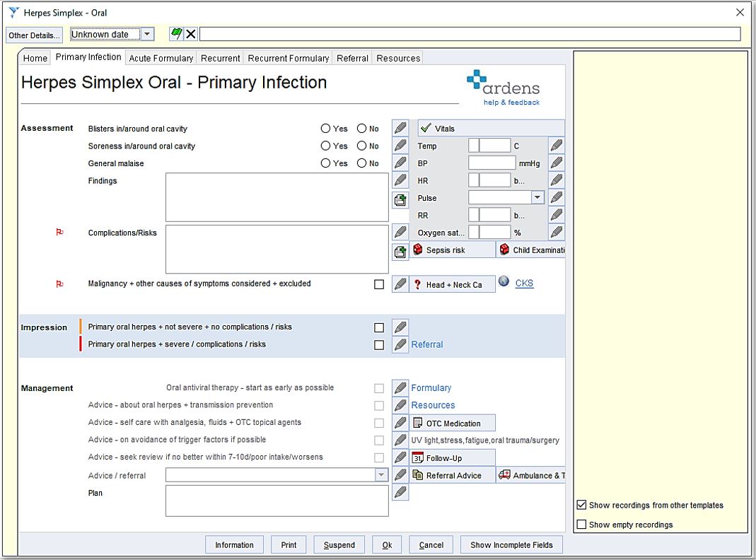Click the Information button
The width and height of the screenshot is (756, 560).
[234, 545]
